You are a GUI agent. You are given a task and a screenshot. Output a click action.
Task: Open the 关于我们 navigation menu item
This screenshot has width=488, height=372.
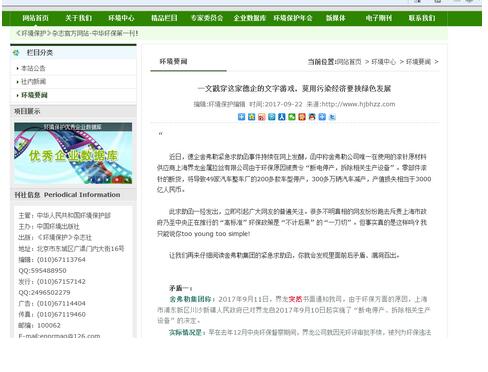click(78, 18)
